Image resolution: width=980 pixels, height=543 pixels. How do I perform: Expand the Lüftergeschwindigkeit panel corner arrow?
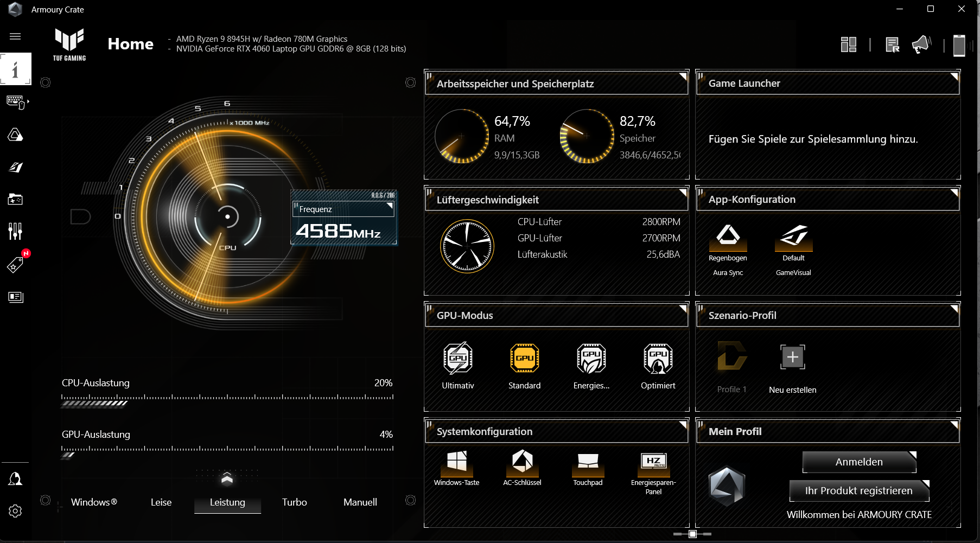pyautogui.click(x=683, y=192)
